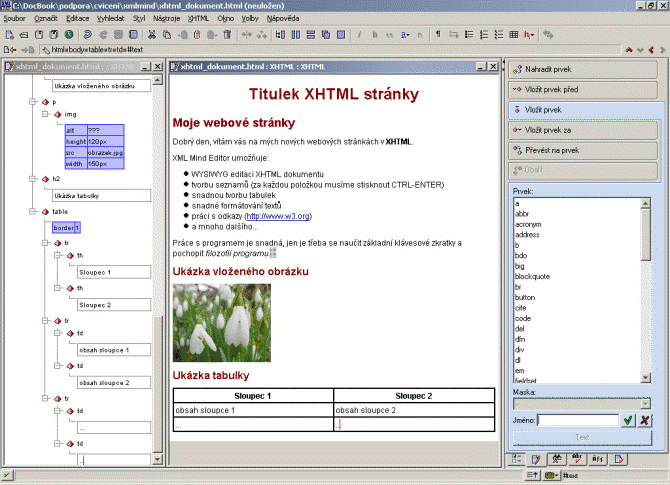Follow the http://www.w3.org link

coord(278,216)
